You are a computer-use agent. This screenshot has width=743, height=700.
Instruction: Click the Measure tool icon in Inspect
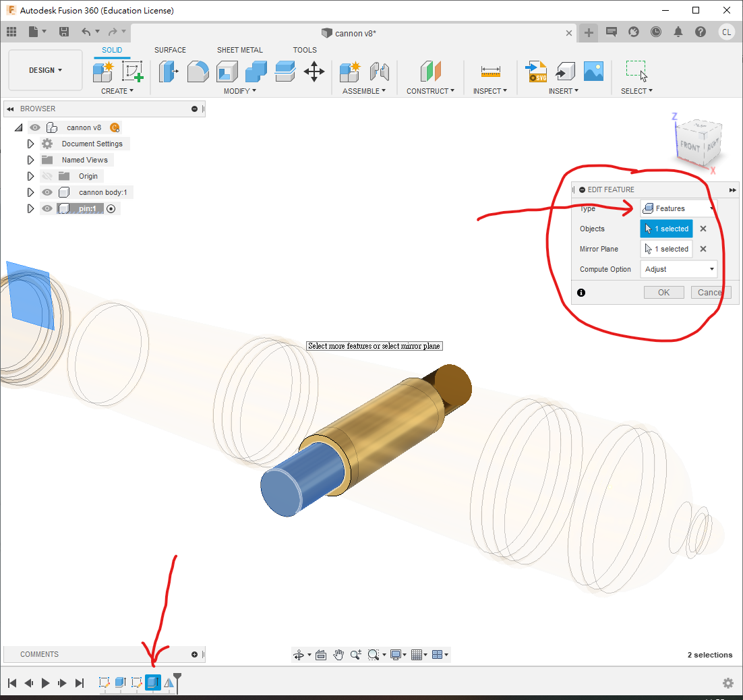[490, 71]
